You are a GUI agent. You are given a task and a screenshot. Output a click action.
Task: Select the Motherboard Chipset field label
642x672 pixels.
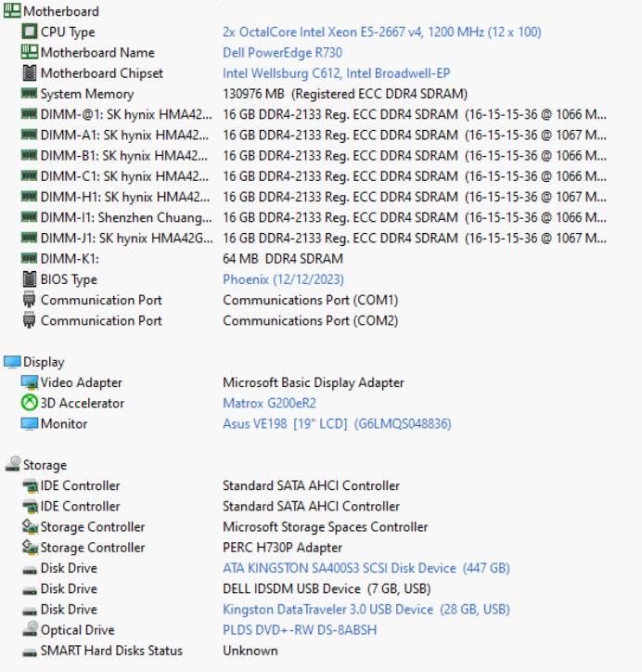point(102,73)
